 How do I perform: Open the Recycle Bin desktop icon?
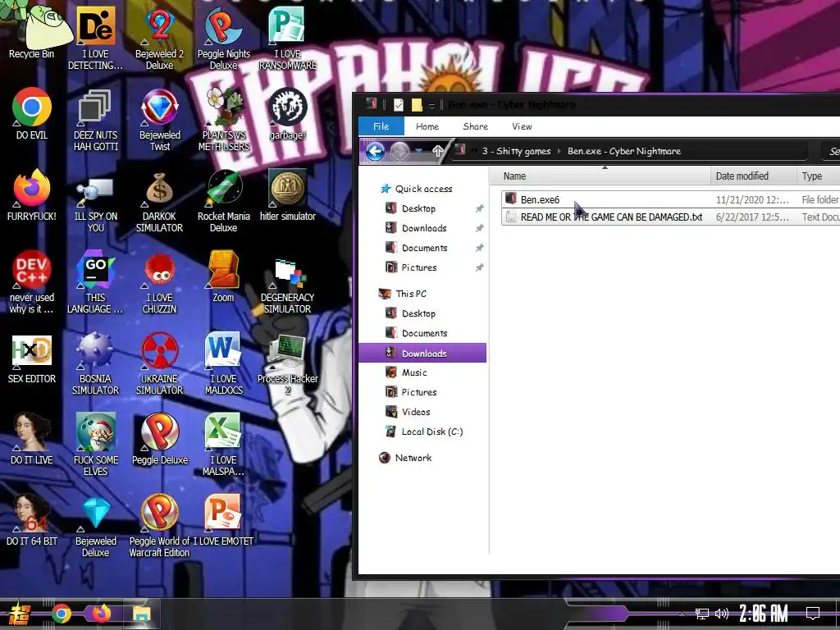[32, 32]
